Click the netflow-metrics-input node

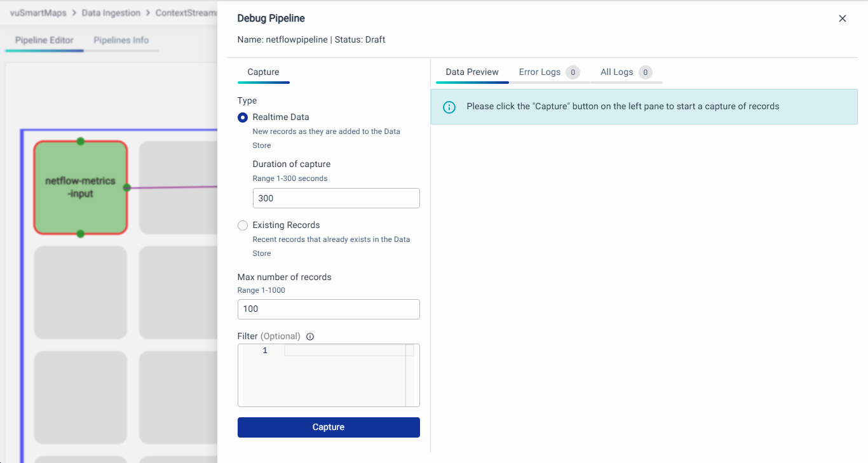click(80, 187)
